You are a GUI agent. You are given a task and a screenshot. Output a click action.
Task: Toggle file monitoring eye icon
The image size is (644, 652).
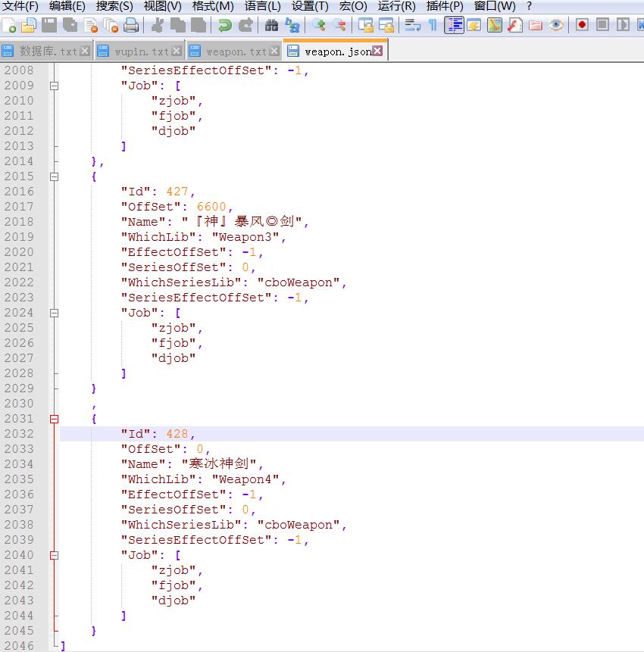point(556,25)
